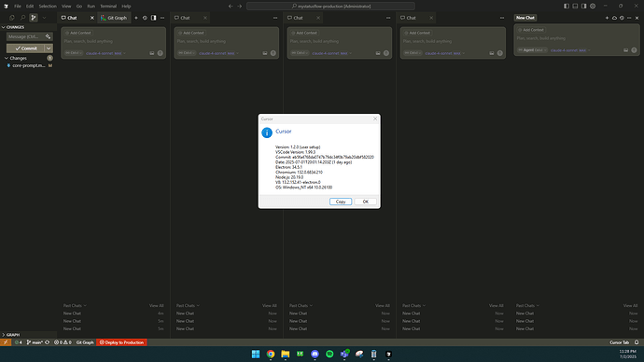Select the first Chat tab
The width and height of the screenshot is (644, 362).
click(72, 18)
